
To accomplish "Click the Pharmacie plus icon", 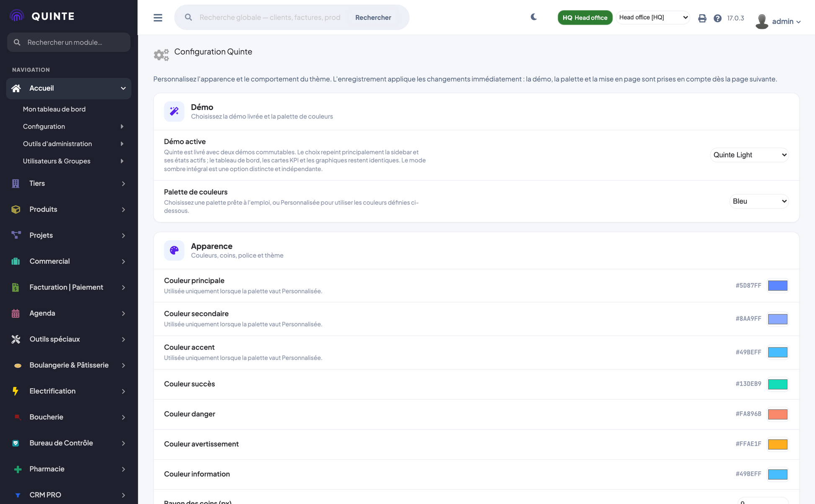I will tap(18, 469).
